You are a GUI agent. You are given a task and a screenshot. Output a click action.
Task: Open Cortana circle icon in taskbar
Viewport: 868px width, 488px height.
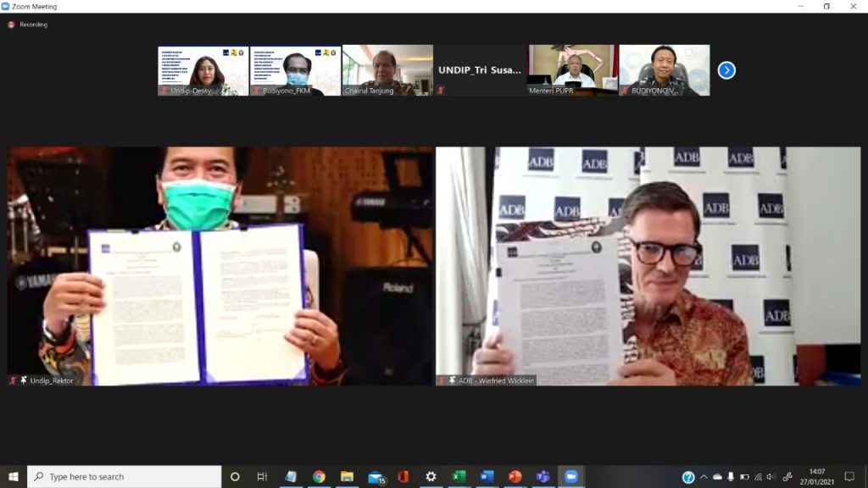(x=235, y=476)
